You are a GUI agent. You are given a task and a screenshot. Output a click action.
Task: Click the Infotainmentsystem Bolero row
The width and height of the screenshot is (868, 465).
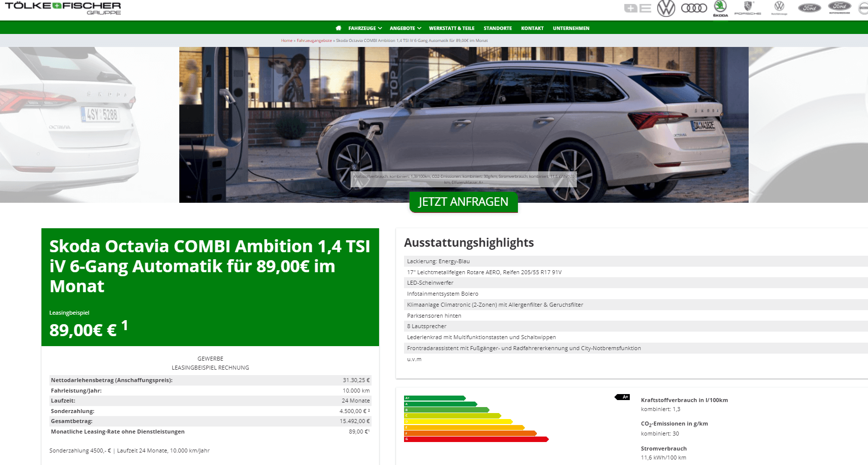(636, 294)
